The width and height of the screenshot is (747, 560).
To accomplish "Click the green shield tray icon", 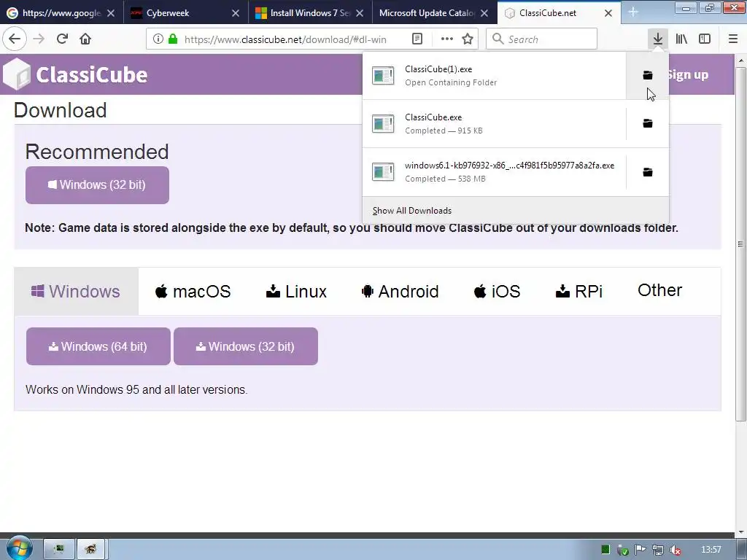I will point(622,550).
